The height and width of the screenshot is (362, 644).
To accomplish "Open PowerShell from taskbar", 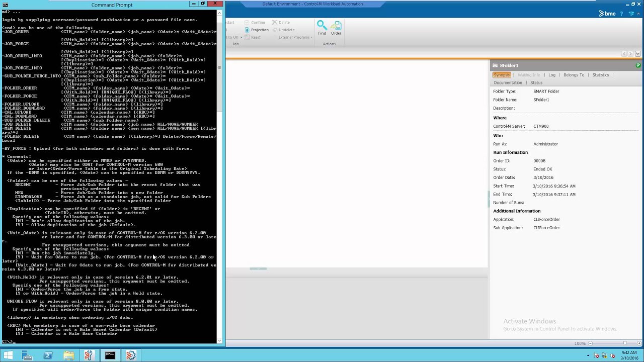I will coord(48,355).
